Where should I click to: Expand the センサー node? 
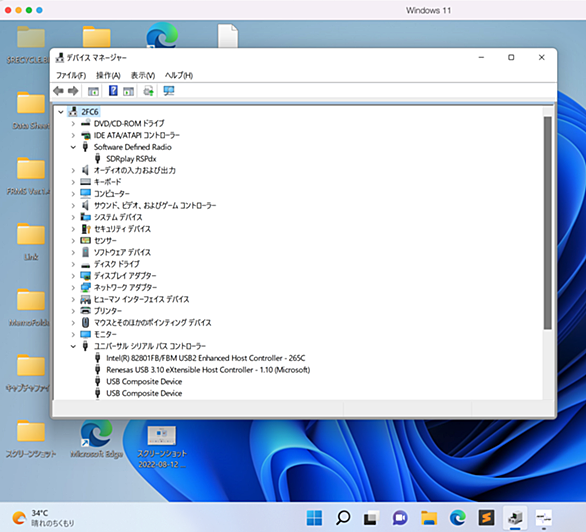(x=73, y=241)
